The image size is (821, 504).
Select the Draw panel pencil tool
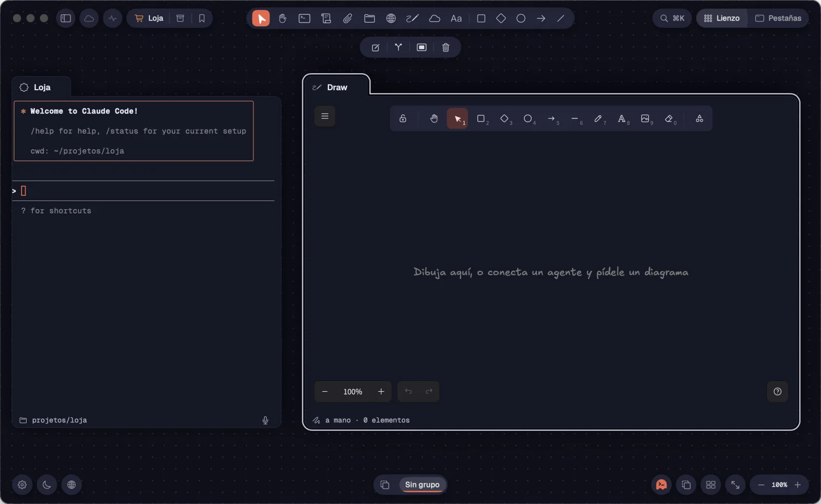click(x=598, y=119)
